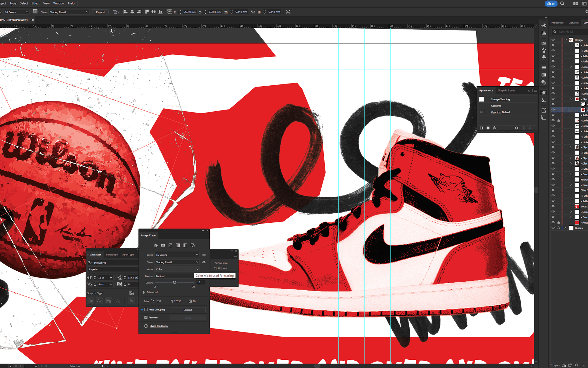Open the Effect menu
Image resolution: width=588 pixels, height=368 pixels.
[x=36, y=3]
